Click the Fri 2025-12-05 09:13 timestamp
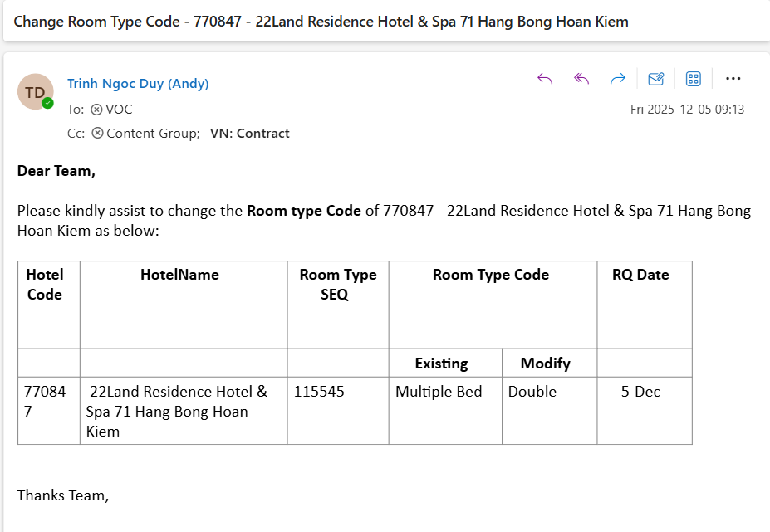Viewport: 770px width, 532px height. point(687,109)
